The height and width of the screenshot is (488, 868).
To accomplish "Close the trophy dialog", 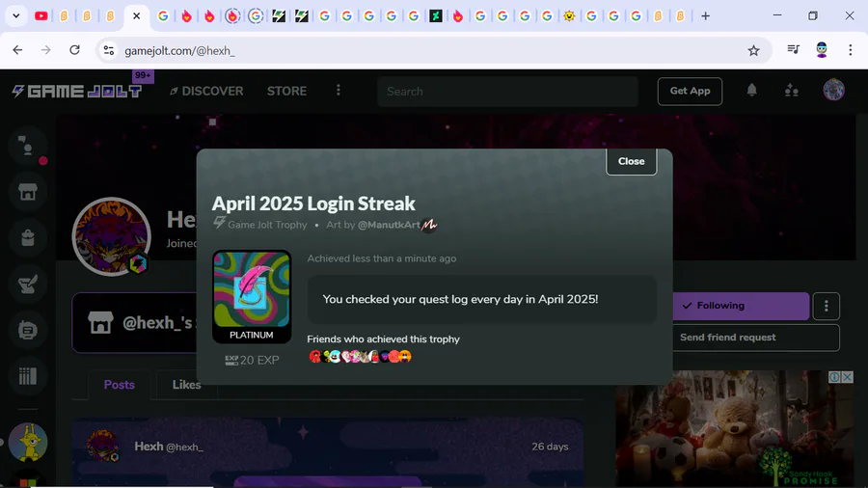I will [x=631, y=161].
